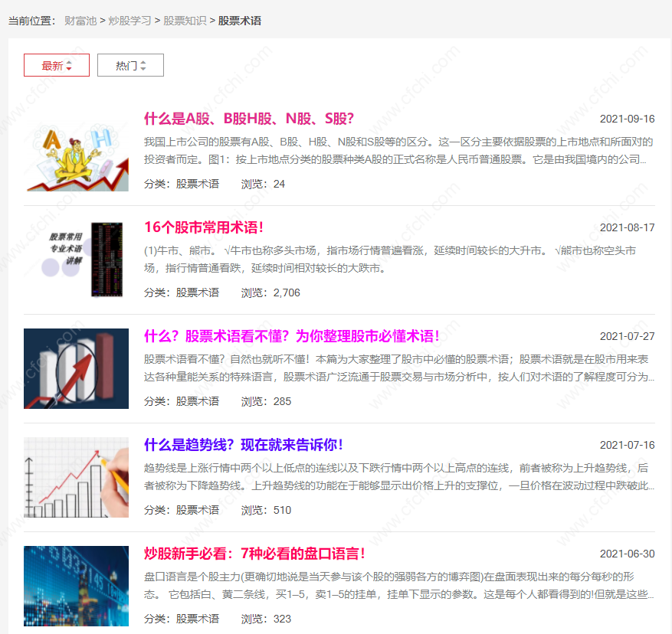Click category 股票术语 under 趋势线 article

click(x=198, y=511)
